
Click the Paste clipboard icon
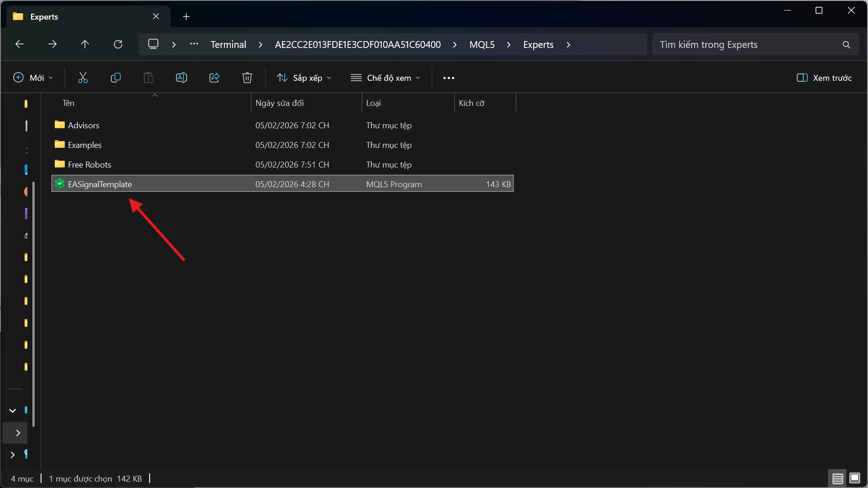[149, 78]
